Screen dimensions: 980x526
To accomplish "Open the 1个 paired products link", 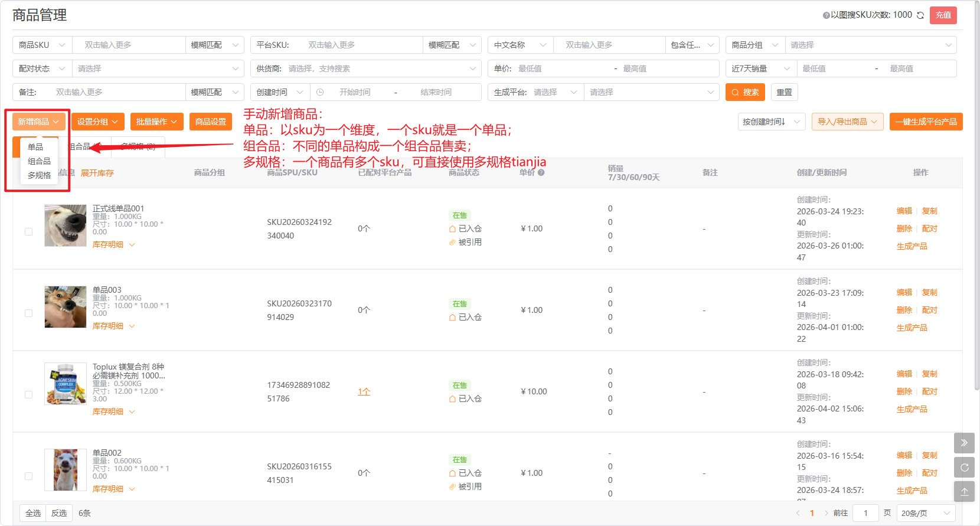I will click(x=364, y=391).
